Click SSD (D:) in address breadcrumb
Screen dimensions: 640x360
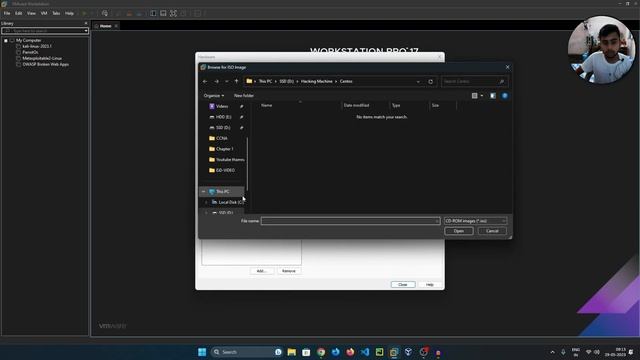click(287, 81)
